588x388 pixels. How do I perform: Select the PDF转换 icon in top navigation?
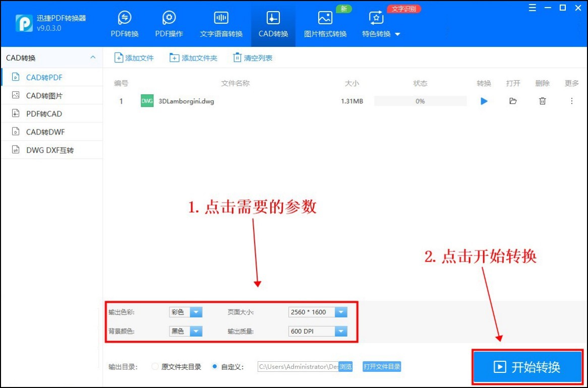click(x=124, y=23)
